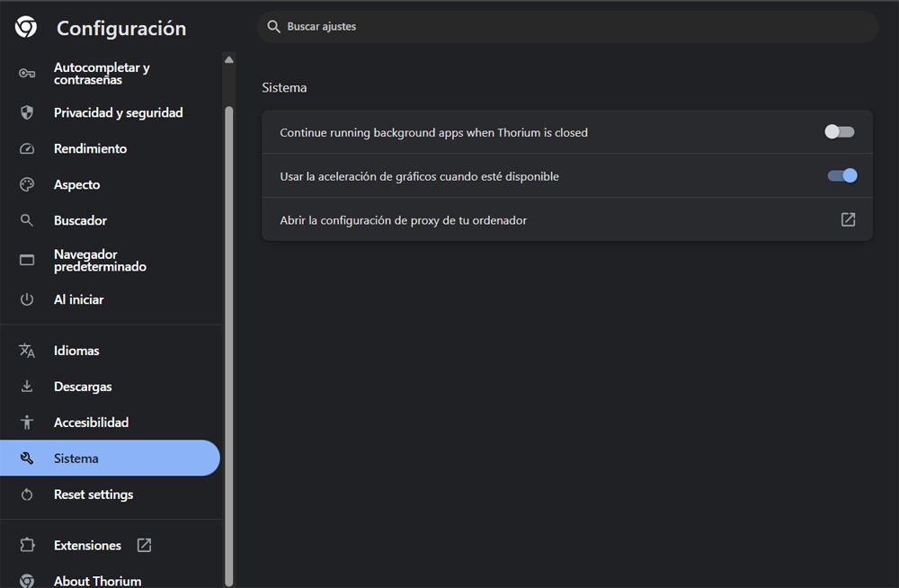Click the sidebar scrollbar up arrow
This screenshot has width=899, height=588.
tap(228, 60)
